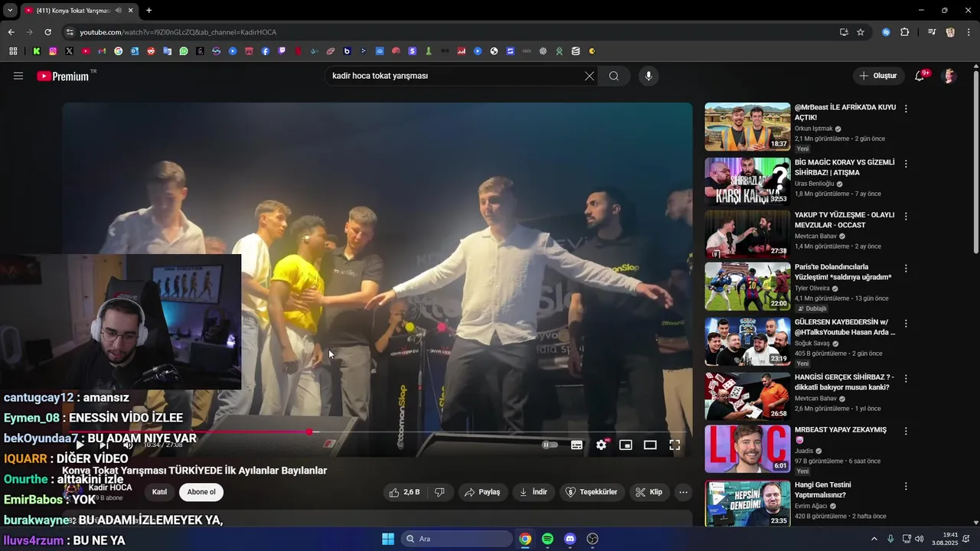Open the install app icon in address bar
The height and width of the screenshot is (551, 980).
click(844, 32)
